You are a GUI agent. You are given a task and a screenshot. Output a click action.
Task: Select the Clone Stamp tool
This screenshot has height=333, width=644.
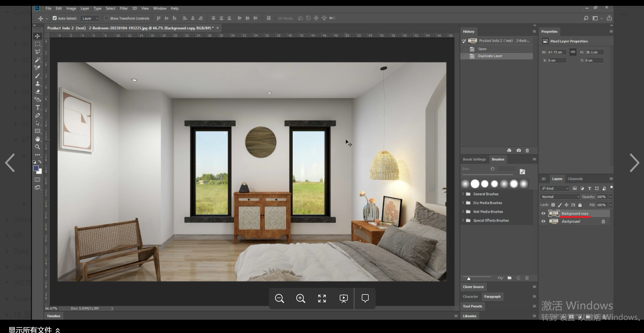pyautogui.click(x=38, y=84)
